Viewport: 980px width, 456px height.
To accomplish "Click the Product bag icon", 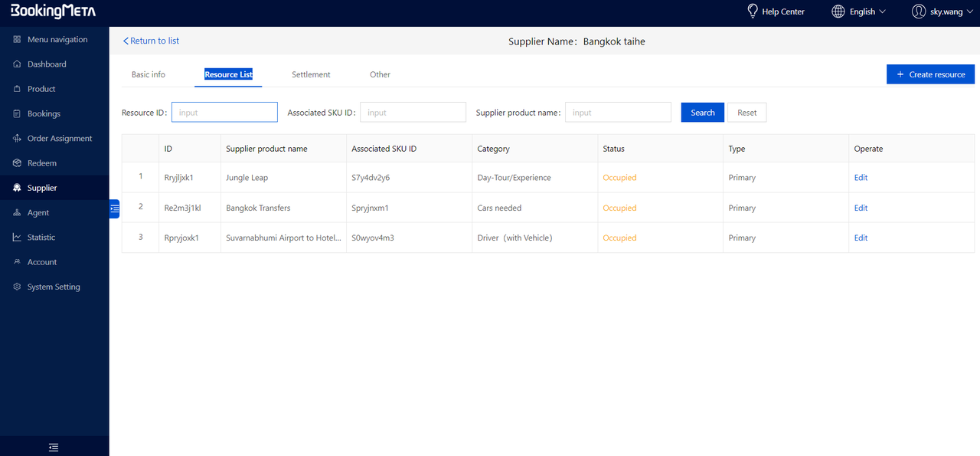I will pyautogui.click(x=17, y=89).
